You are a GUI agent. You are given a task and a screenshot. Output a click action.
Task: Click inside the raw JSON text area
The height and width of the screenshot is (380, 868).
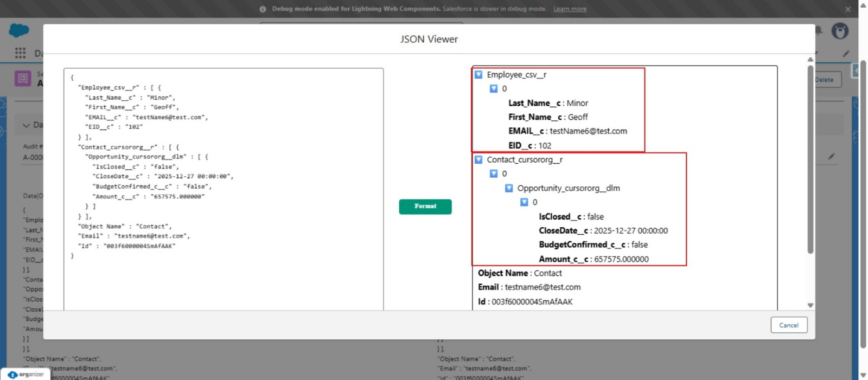click(224, 189)
